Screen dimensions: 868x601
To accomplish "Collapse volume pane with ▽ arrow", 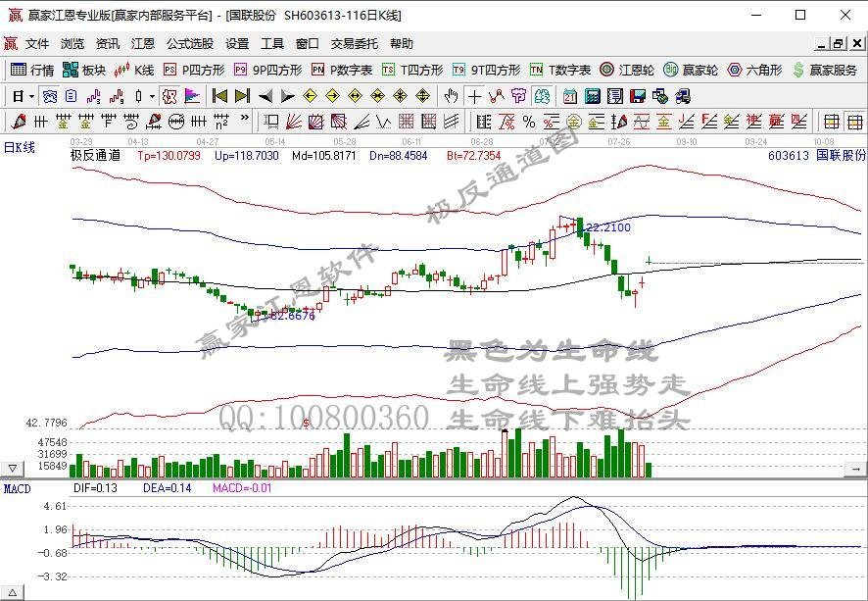I will click(x=12, y=469).
